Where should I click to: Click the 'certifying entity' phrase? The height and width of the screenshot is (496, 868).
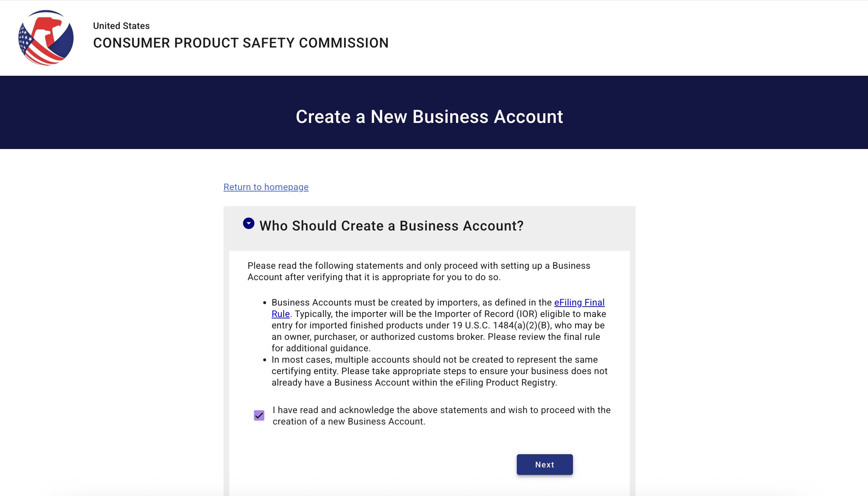304,371
